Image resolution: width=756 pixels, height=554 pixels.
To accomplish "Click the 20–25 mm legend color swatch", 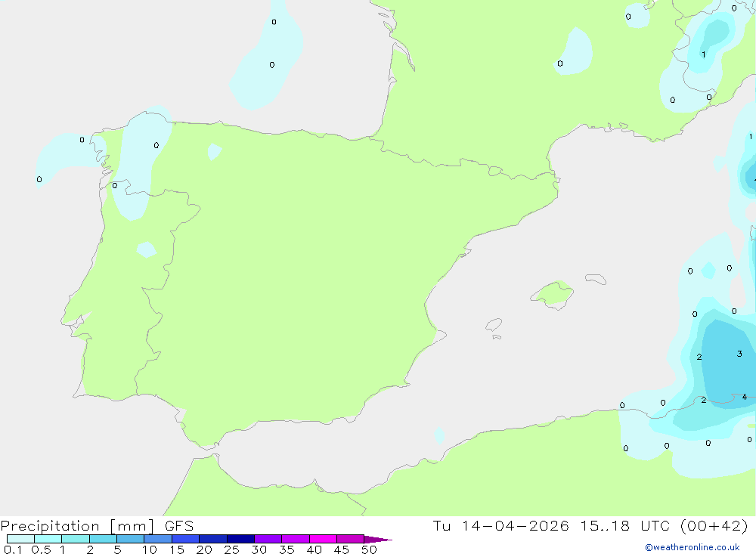I will pos(213,539).
